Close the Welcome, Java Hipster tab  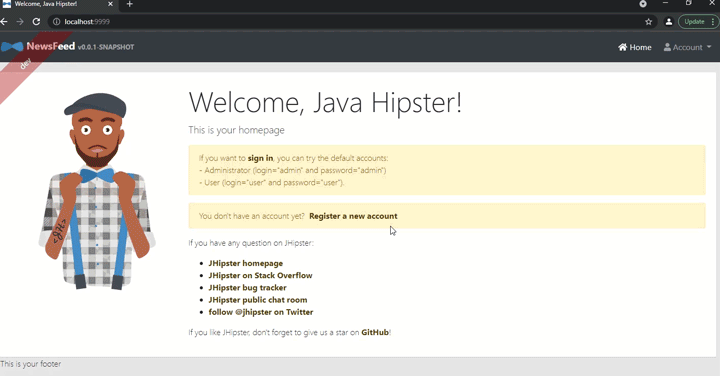[110, 4]
